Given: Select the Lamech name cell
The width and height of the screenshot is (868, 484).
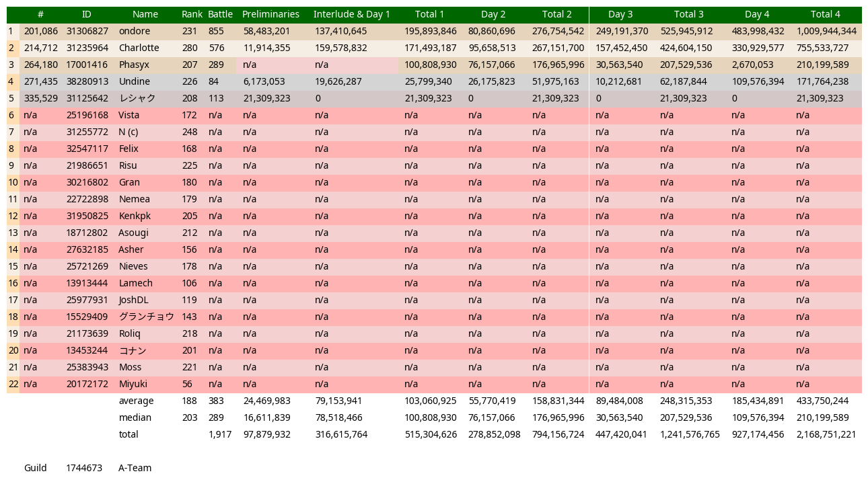Looking at the screenshot, I should [x=136, y=283].
